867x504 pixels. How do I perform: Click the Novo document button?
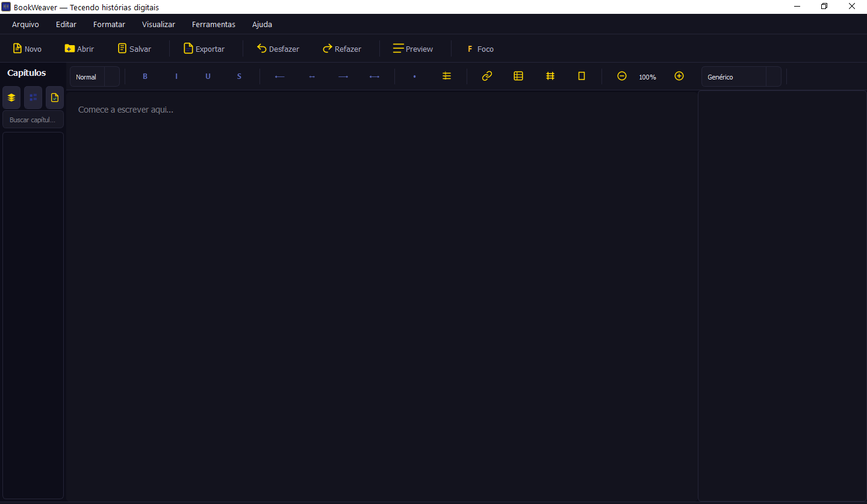[27, 49]
